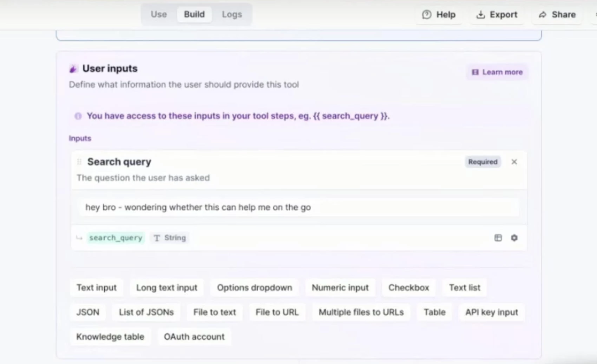Click the info icon beside the inputs hint
The height and width of the screenshot is (364, 597).
pyautogui.click(x=78, y=116)
